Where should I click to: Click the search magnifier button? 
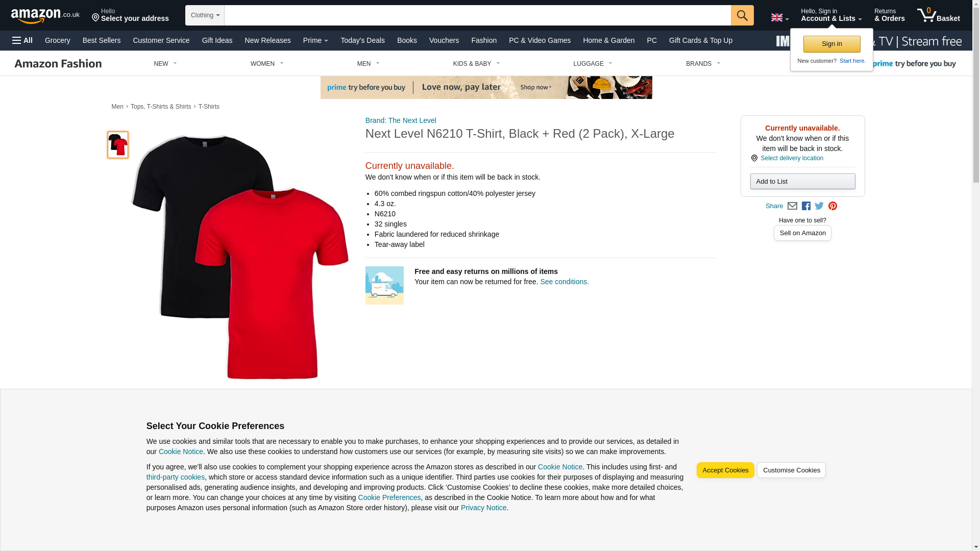pyautogui.click(x=742, y=15)
